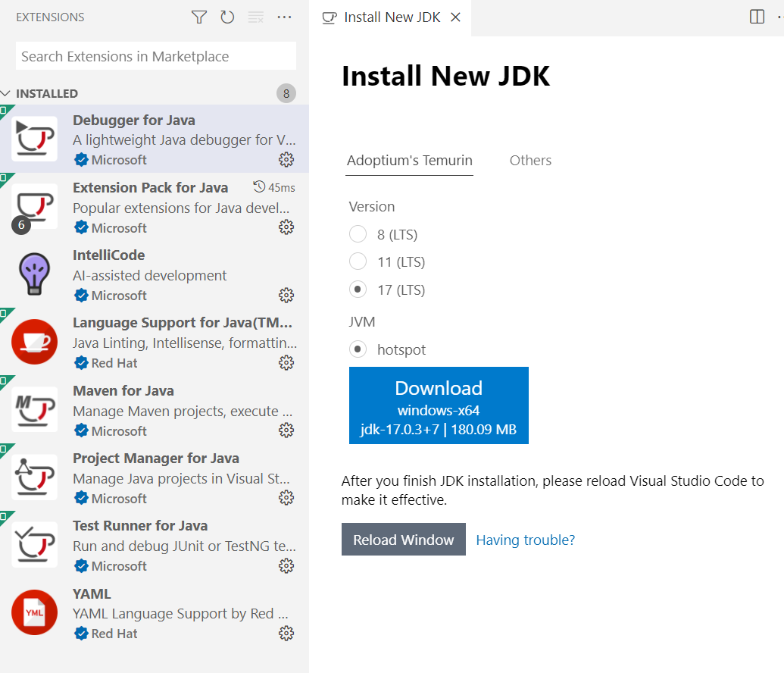Open Extensions views and more actions menu
784x673 pixels.
pos(284,17)
